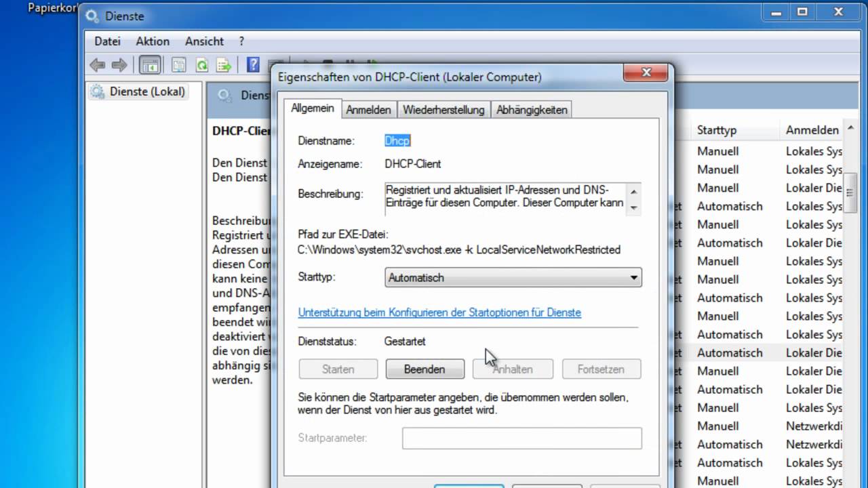Click the Gestartet status text

405,342
